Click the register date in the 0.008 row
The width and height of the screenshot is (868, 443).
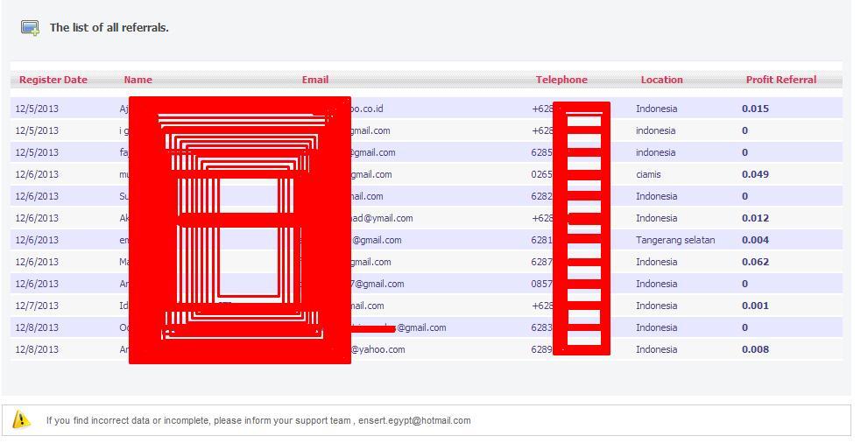pos(37,349)
